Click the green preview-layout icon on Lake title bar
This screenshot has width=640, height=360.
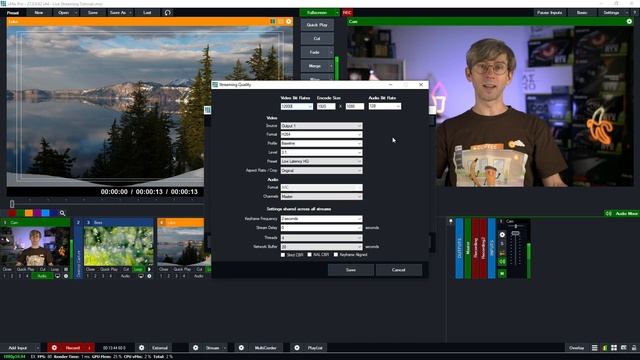(273, 22)
